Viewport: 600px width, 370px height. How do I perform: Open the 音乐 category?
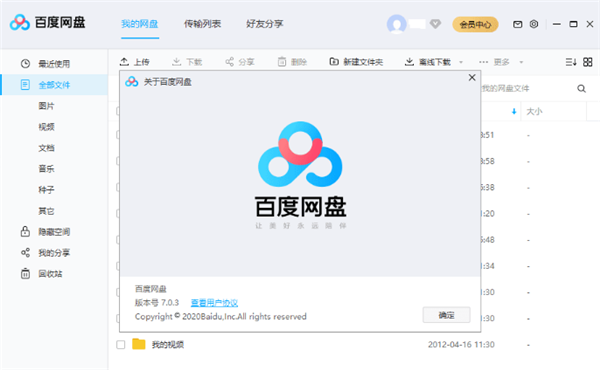tap(46, 169)
